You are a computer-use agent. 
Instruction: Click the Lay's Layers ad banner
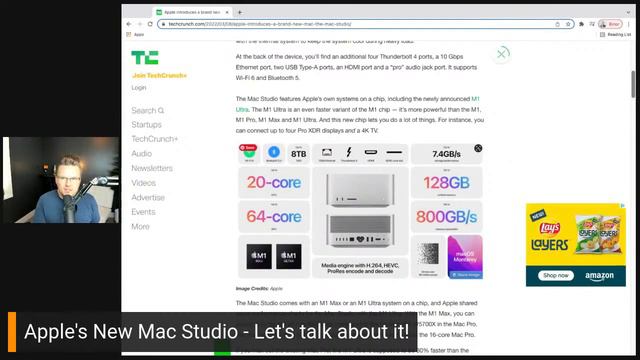click(x=576, y=245)
